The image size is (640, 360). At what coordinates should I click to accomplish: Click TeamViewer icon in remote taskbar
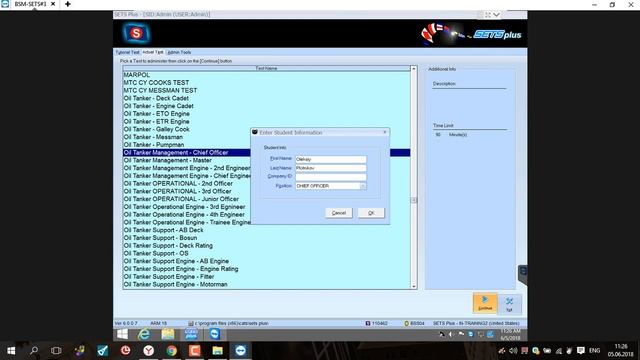[215, 334]
